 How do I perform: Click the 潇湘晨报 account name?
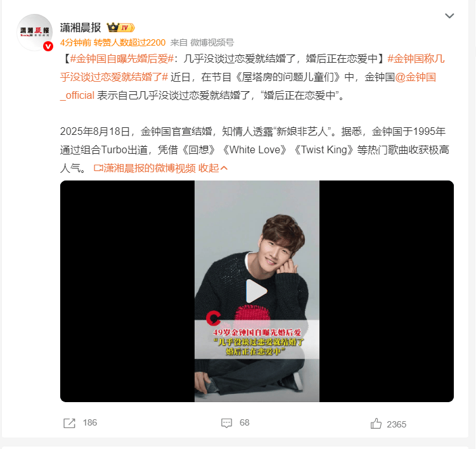pyautogui.click(x=80, y=28)
